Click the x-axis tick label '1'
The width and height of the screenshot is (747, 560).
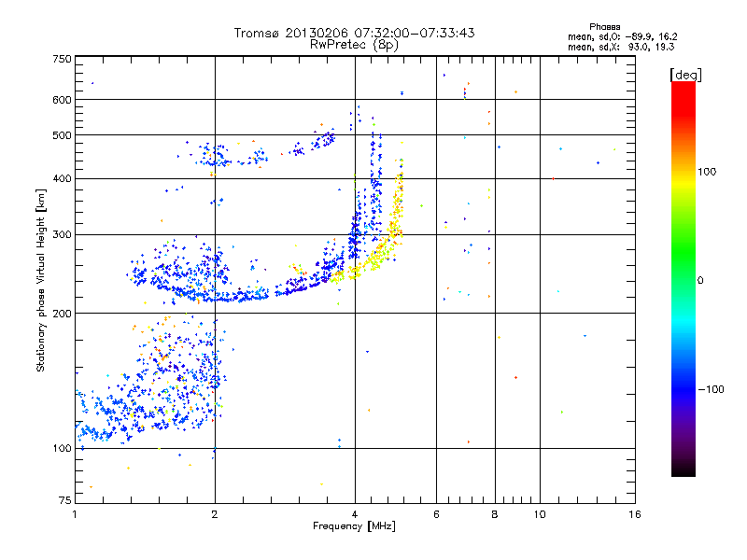coord(75,514)
